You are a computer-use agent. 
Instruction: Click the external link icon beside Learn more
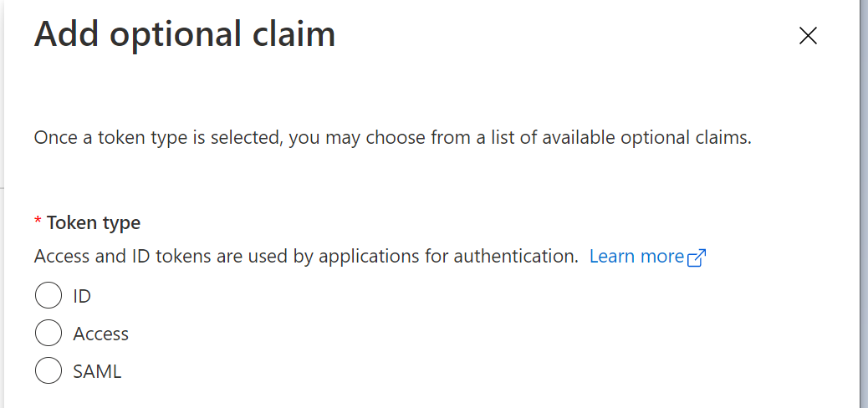[x=697, y=258]
